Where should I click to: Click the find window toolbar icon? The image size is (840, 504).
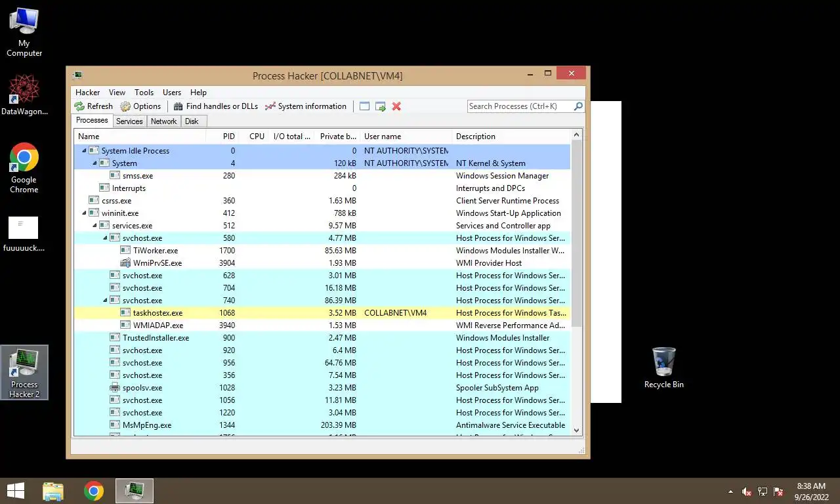(364, 106)
